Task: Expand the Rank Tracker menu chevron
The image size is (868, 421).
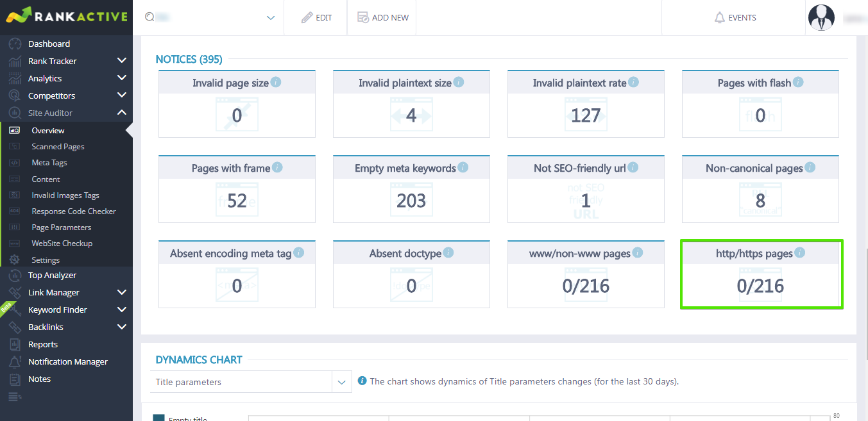Action: (x=122, y=61)
